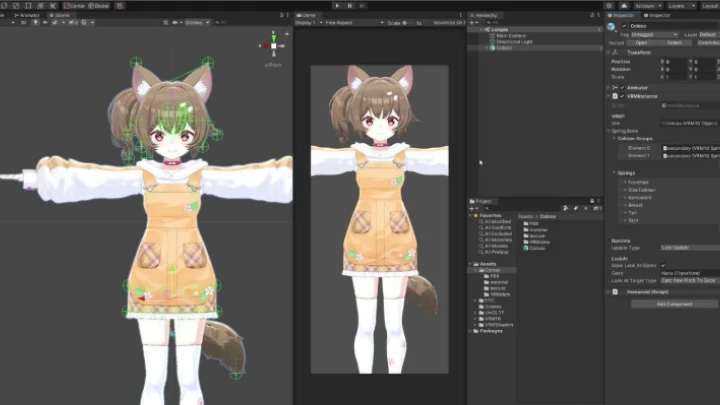Viewport: 720px width, 405px height.
Task: Click the Project search by label icon
Action: tap(576, 208)
